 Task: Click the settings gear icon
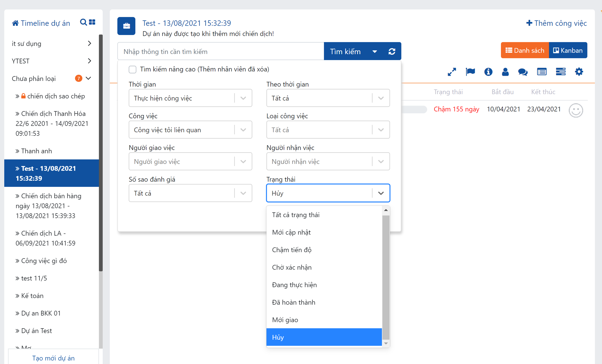(579, 72)
